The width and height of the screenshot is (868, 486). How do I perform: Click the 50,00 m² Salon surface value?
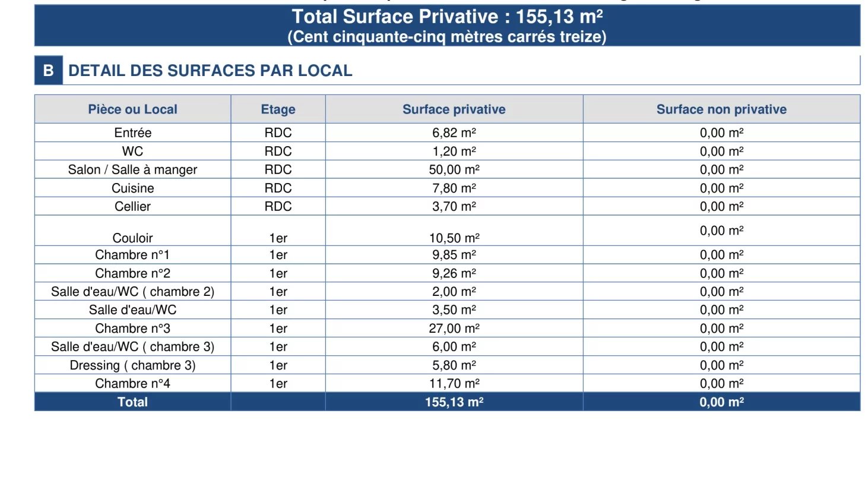(454, 170)
